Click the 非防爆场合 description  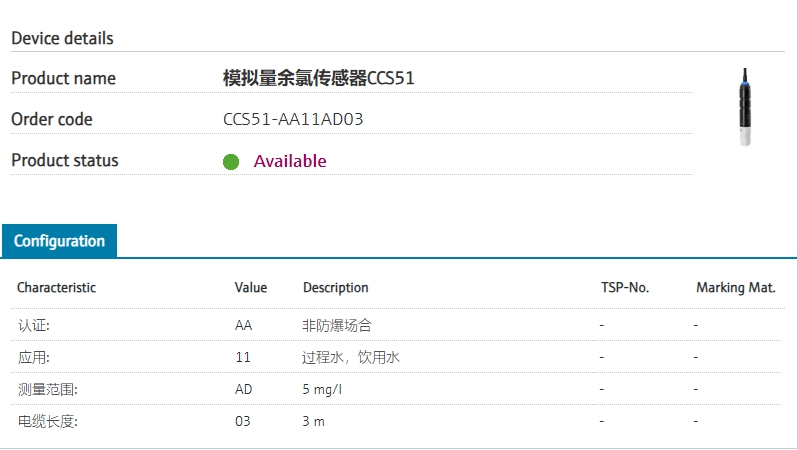pos(337,325)
